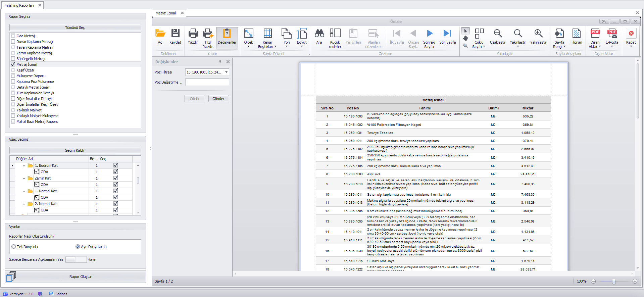Image resolution: width=644 pixels, height=297 pixels.
Task: Click the Rapor Oluştur stacked pages icon
Action: pos(11,276)
